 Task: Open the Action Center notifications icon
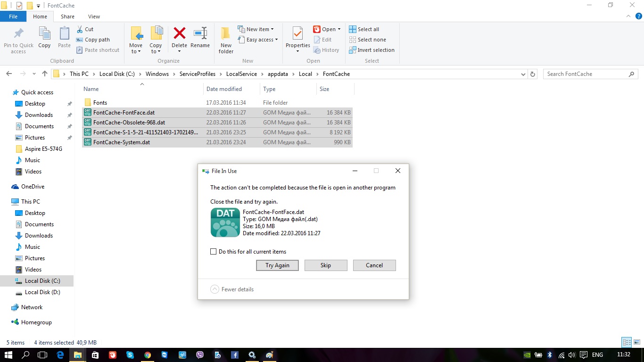[584, 355]
